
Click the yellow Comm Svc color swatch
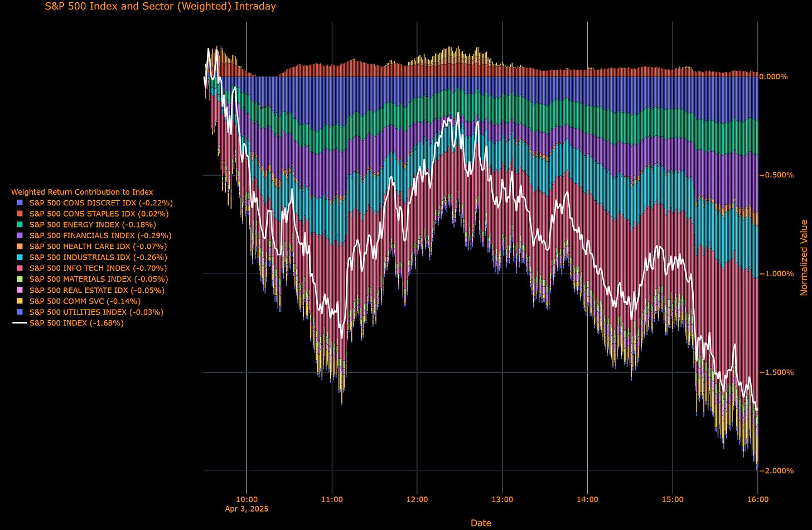[x=20, y=301]
